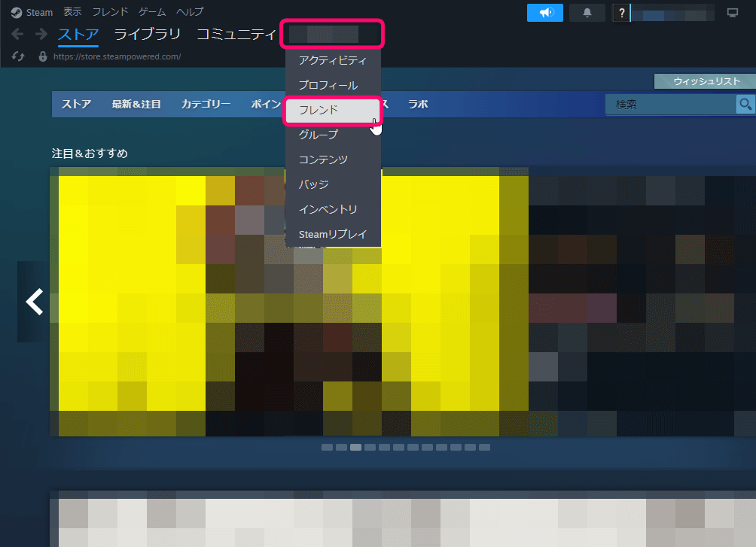Go forward using the right arrow

[x=41, y=34]
